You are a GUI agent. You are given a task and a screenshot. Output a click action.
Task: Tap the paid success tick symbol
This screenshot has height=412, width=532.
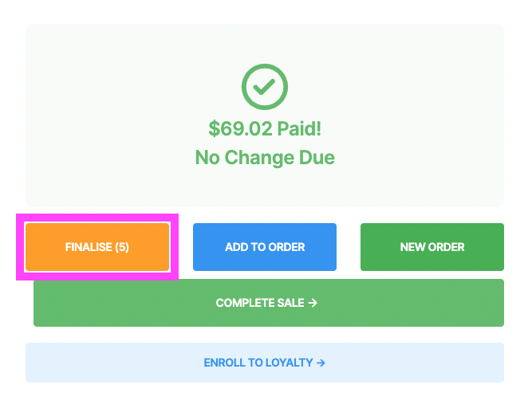pos(265,87)
